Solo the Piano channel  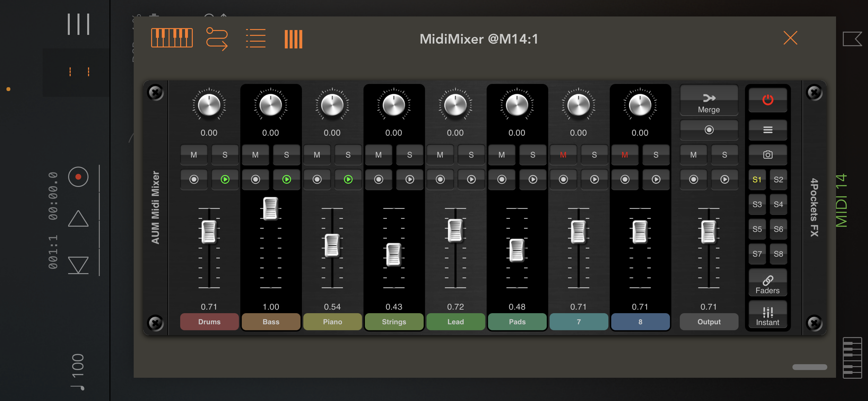pyautogui.click(x=348, y=155)
